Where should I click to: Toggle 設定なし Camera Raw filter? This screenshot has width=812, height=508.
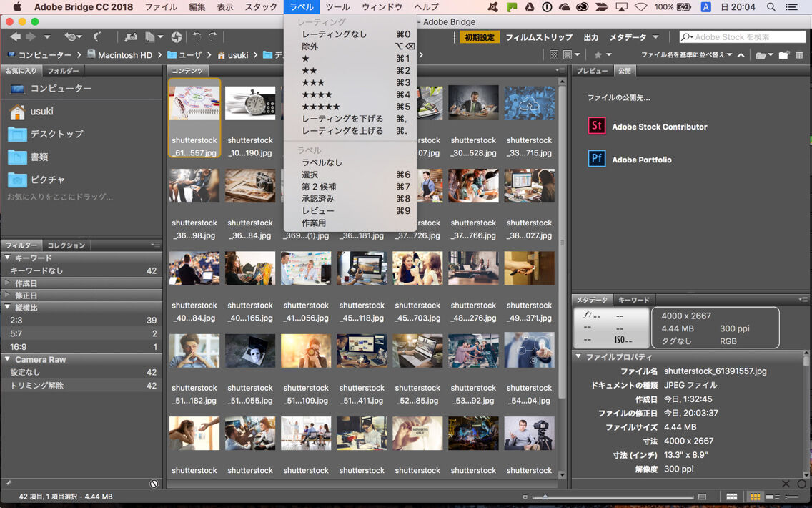pos(81,372)
